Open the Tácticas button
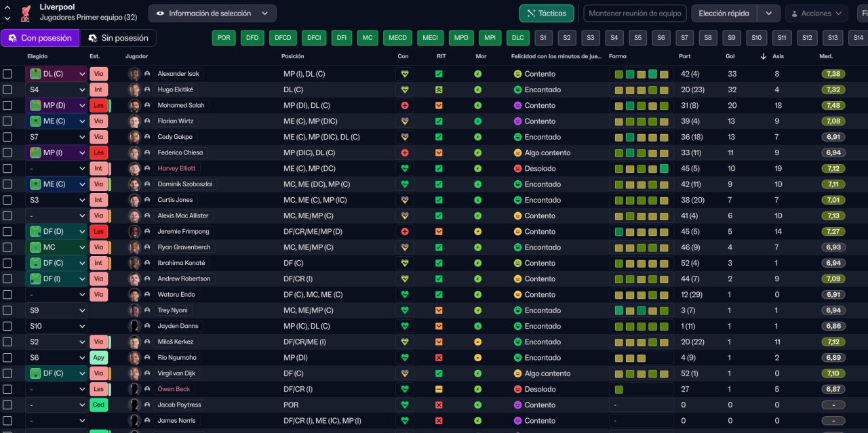The width and height of the screenshot is (868, 433). [x=547, y=13]
